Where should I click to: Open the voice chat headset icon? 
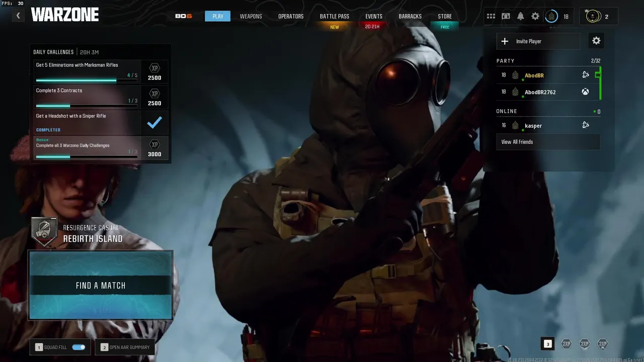(x=506, y=16)
